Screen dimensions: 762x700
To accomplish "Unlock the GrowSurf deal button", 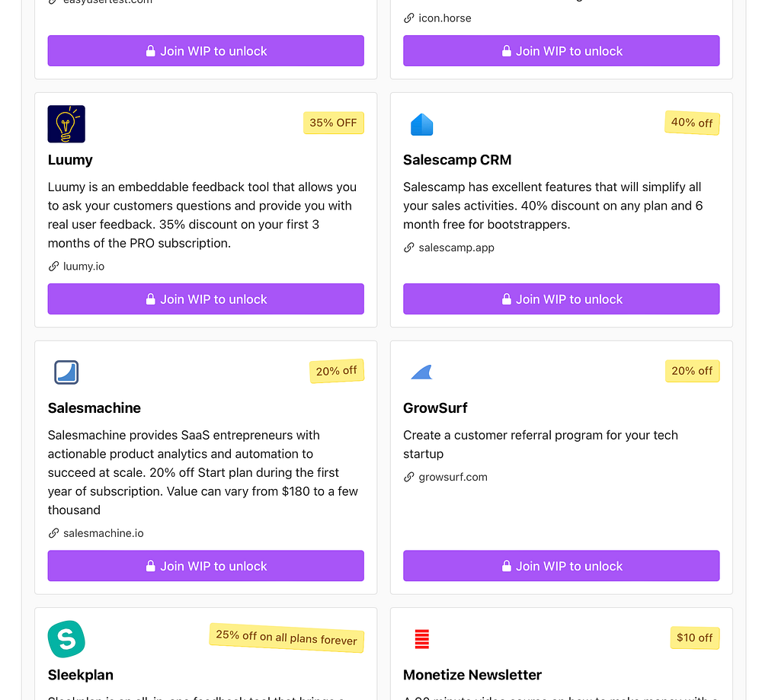I will point(562,566).
